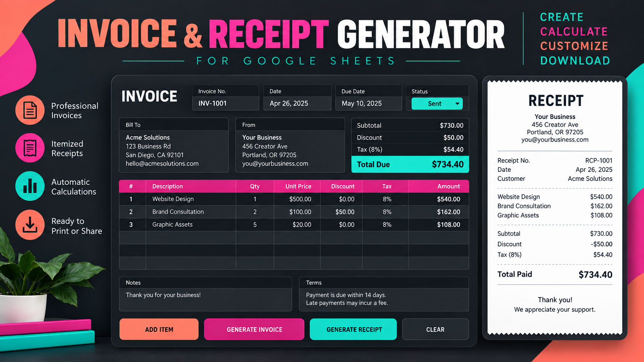Viewport: 644px width, 362px height.
Task: Click the Itemized Receipts icon
Action: [30, 148]
